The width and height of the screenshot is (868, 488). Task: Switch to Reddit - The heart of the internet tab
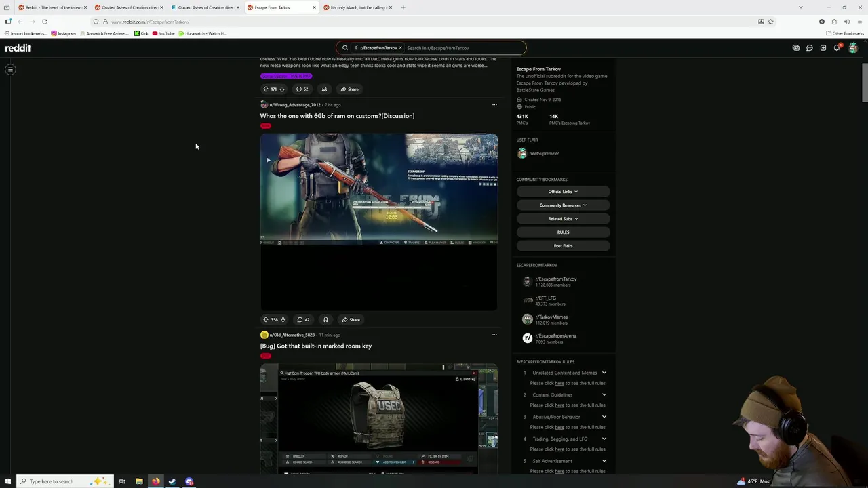click(52, 7)
